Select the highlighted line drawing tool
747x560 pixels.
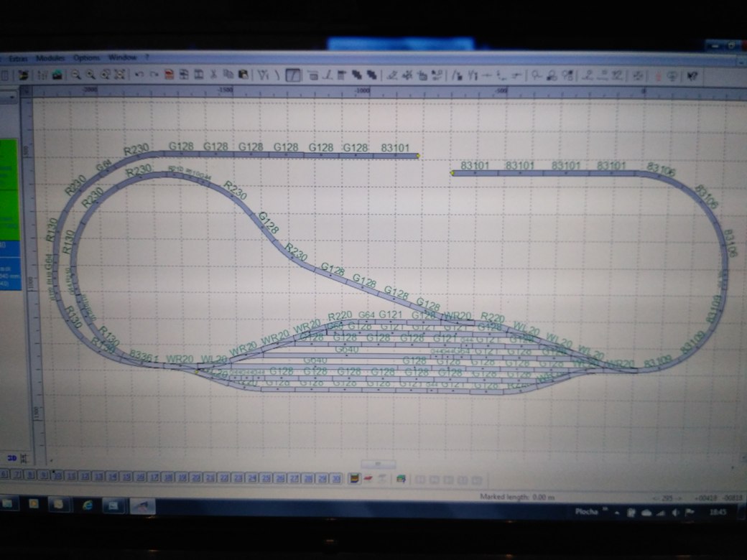[x=292, y=75]
